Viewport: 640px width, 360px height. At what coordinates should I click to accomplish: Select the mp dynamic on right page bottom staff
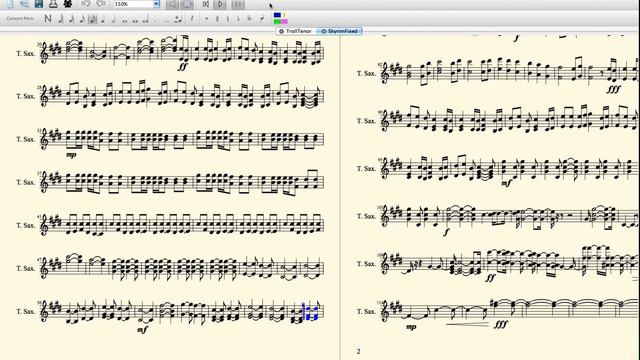point(411,327)
